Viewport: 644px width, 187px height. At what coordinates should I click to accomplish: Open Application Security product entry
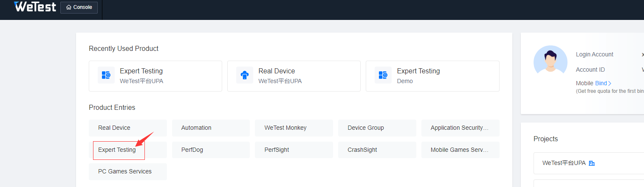tap(460, 128)
